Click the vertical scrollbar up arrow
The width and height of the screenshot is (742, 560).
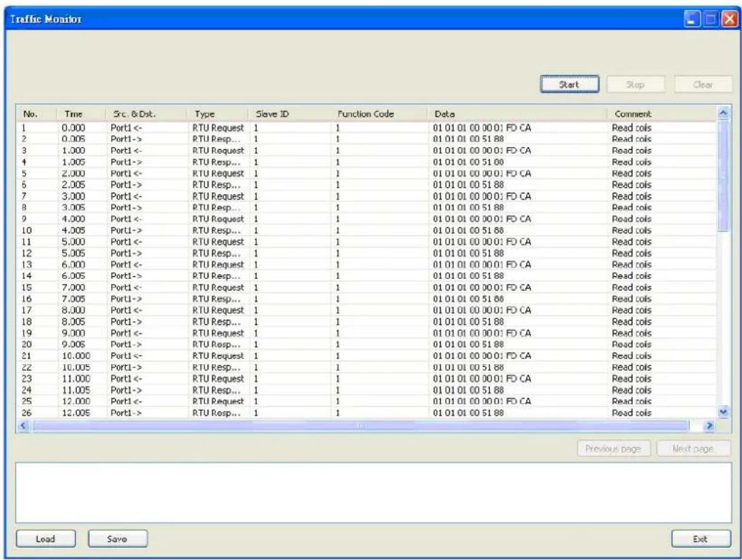pos(723,113)
